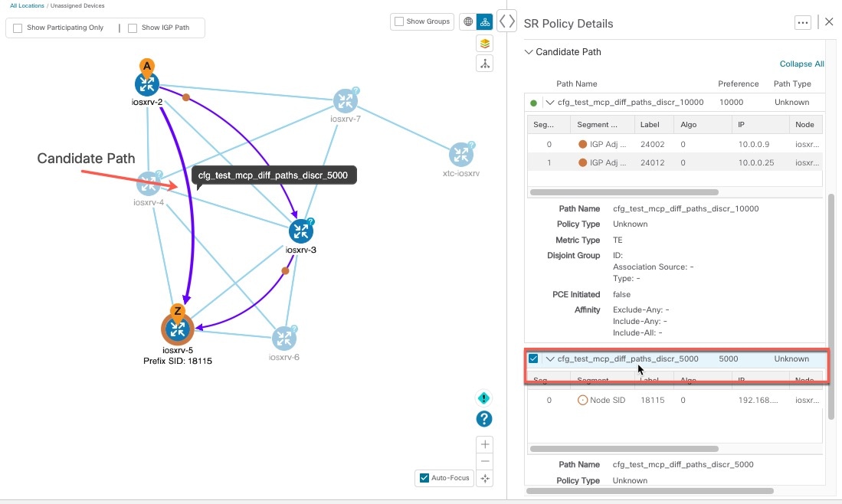This screenshot has height=504, width=842.
Task: Zoom out using the minus icon
Action: (x=484, y=461)
